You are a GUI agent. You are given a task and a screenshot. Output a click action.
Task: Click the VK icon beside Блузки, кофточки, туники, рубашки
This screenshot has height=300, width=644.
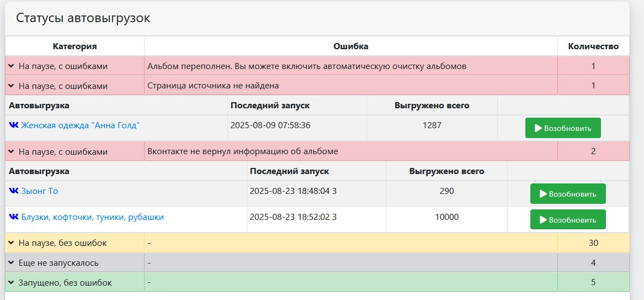(x=13, y=217)
